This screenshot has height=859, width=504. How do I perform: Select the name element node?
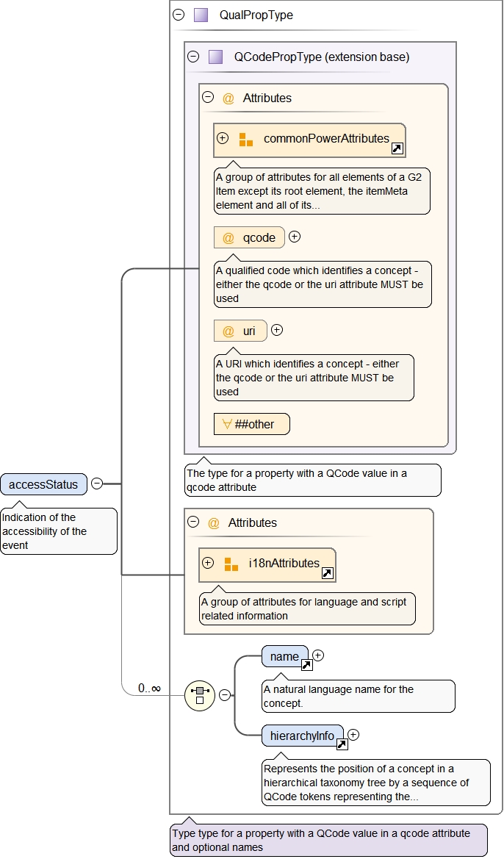coord(284,655)
